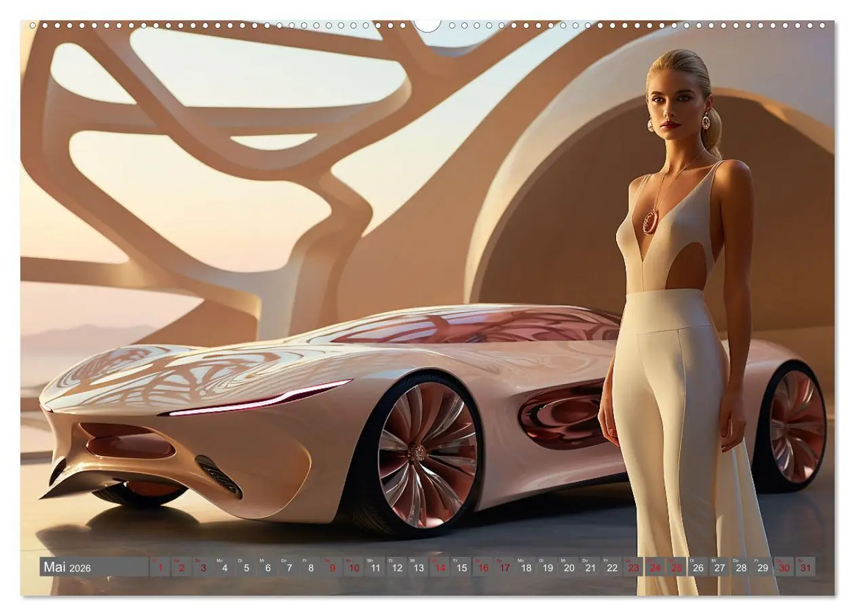Click day 20 on the calendar
The width and height of the screenshot is (855, 616).
[x=569, y=567]
